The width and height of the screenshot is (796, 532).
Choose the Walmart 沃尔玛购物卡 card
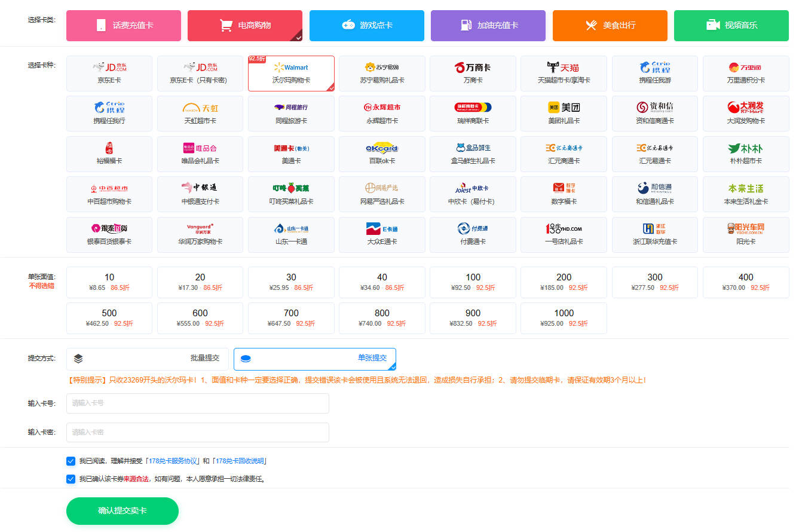click(291, 74)
